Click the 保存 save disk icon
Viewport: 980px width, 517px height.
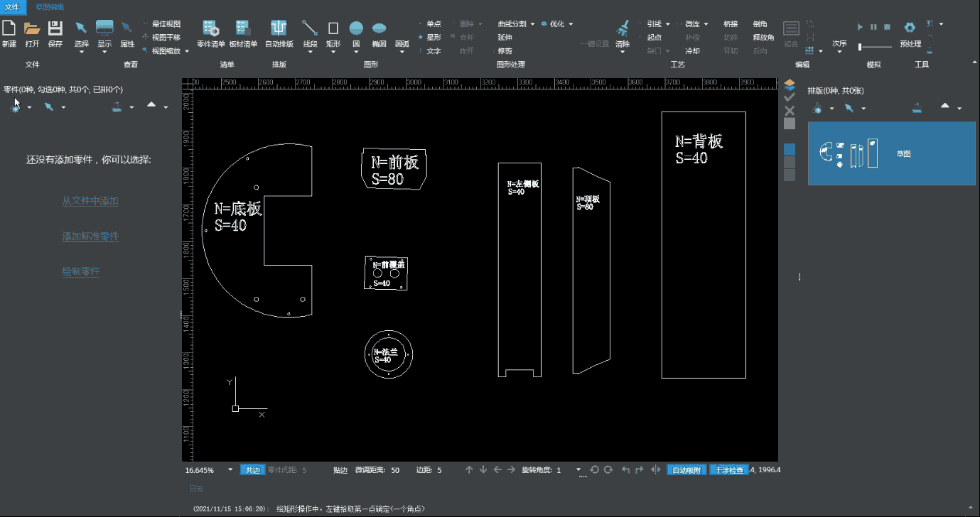tap(55, 28)
